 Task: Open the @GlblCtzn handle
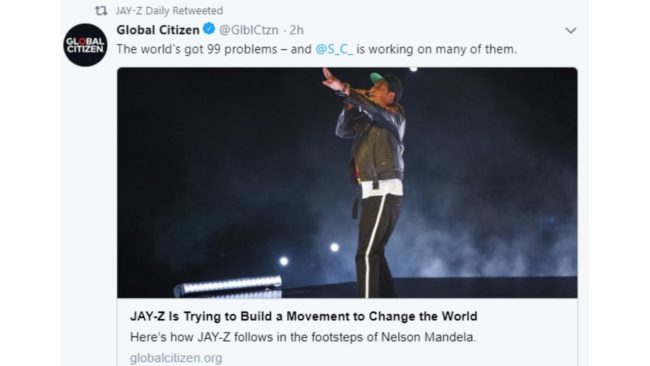(x=249, y=30)
